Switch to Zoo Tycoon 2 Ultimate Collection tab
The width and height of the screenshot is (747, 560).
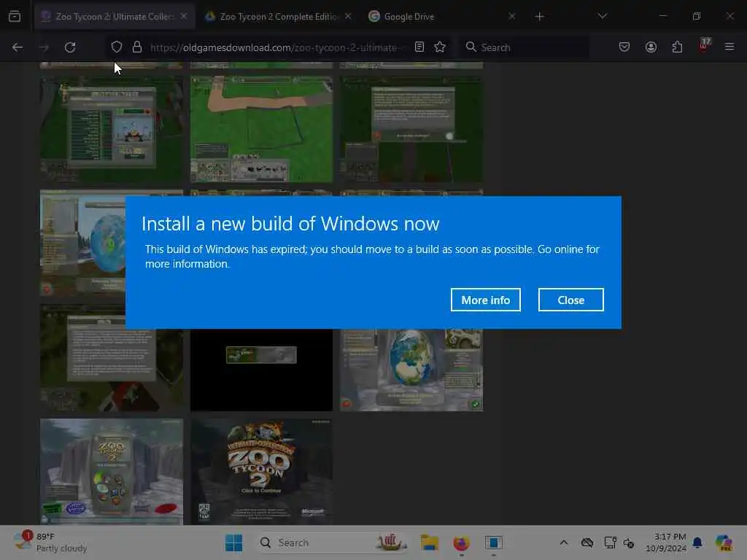point(115,17)
